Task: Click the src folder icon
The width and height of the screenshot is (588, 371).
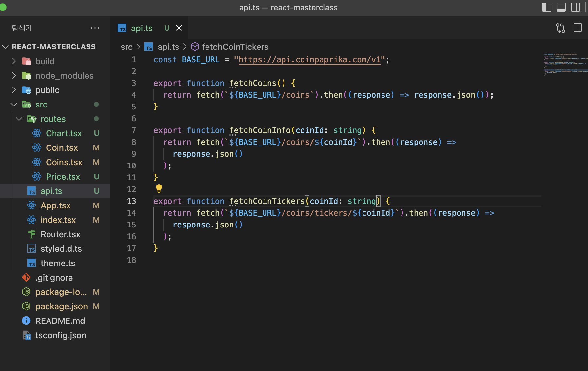Action: [27, 104]
